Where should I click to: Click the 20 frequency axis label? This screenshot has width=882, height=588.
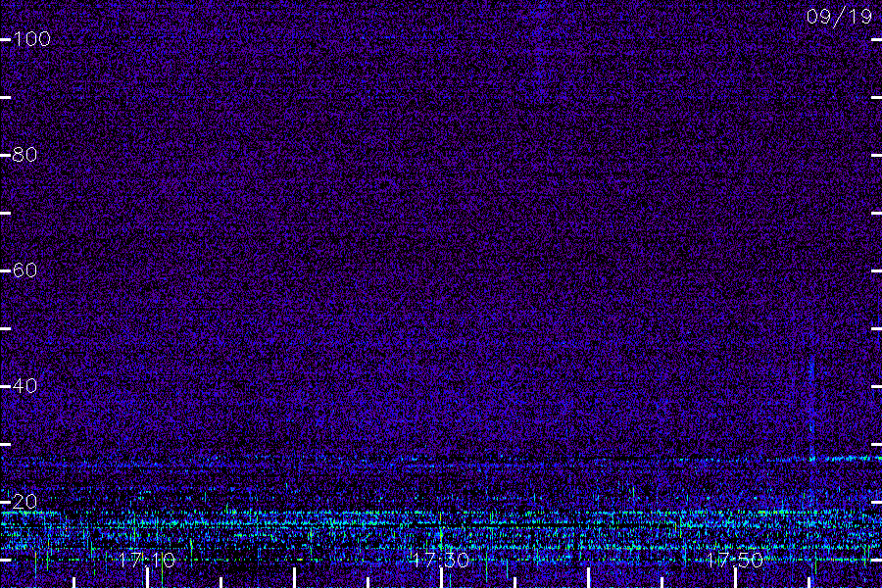point(24,502)
